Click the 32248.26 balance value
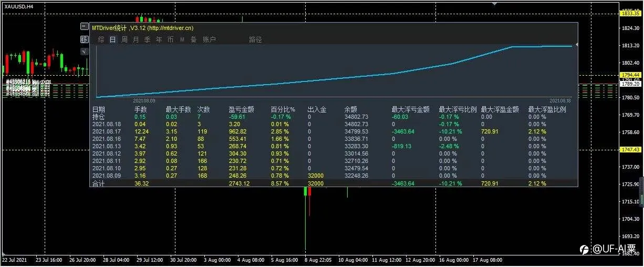 coord(357,176)
